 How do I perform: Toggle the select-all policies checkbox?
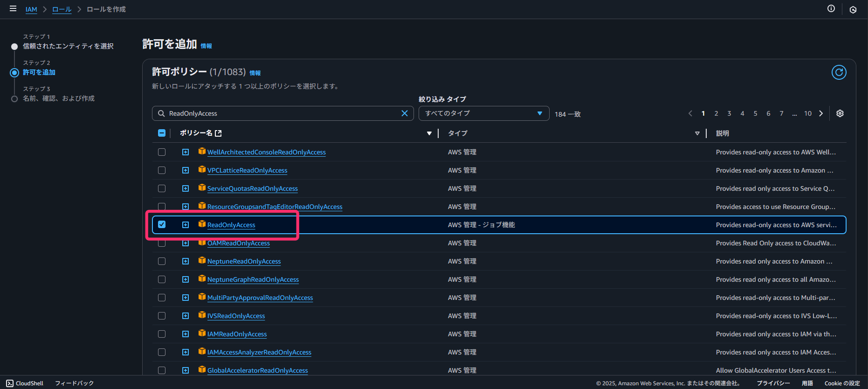162,133
